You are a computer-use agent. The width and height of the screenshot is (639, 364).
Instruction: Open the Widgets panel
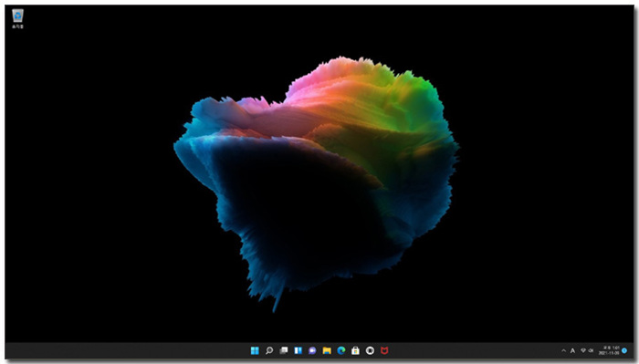tap(298, 350)
